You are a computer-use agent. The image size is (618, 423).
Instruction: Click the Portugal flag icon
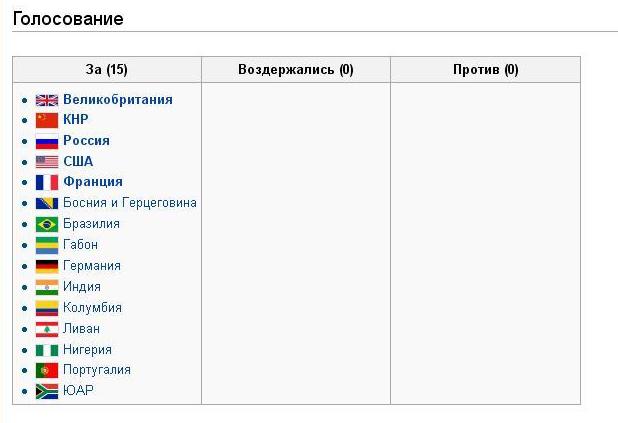tap(47, 371)
